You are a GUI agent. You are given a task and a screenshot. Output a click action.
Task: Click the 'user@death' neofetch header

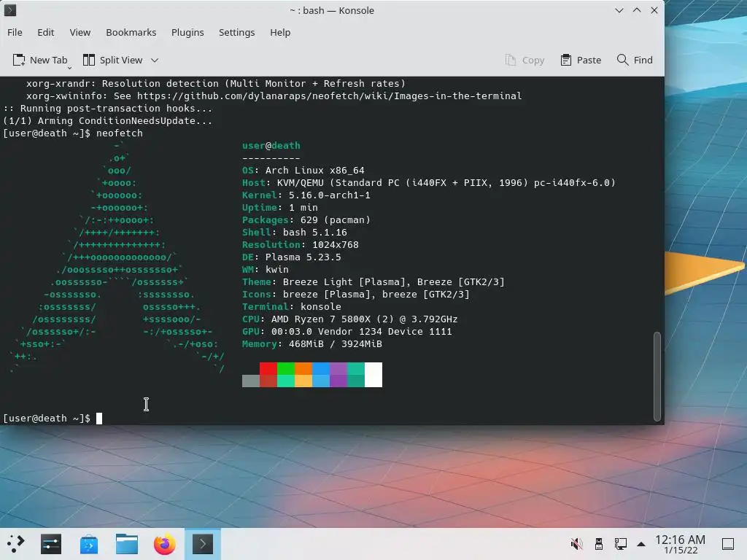[x=271, y=146]
